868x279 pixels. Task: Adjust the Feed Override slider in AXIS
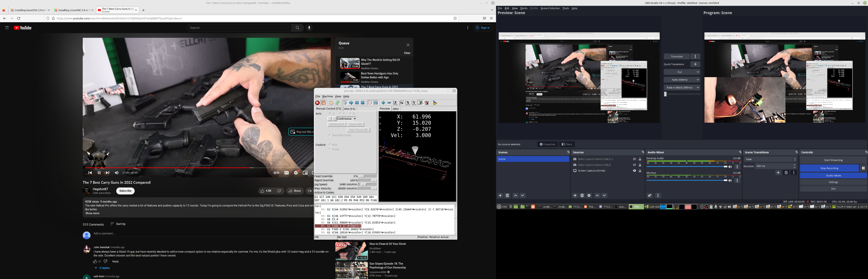368,176
